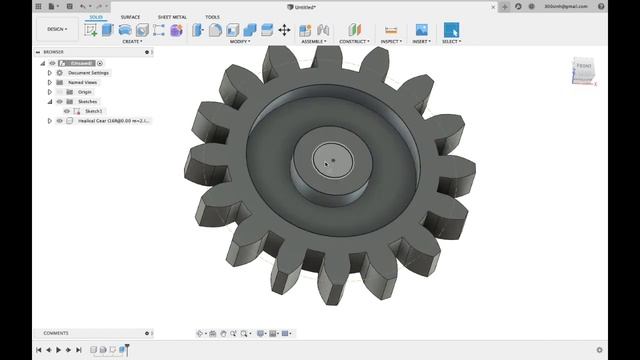Expand the Named Views node
Screen dimensions: 640x360
click(50, 82)
